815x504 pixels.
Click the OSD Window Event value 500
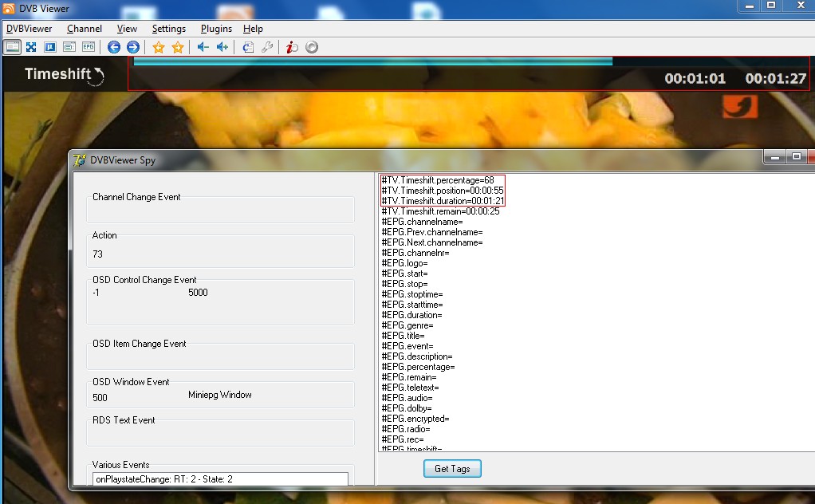tap(100, 398)
